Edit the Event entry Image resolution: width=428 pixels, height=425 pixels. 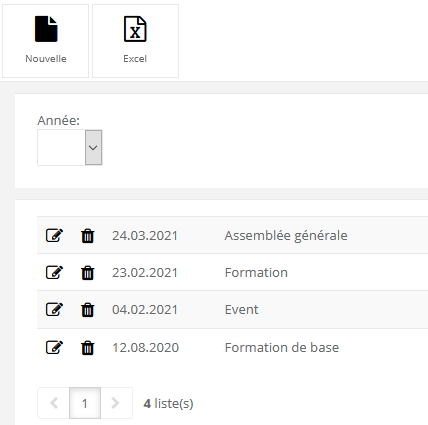point(54,310)
